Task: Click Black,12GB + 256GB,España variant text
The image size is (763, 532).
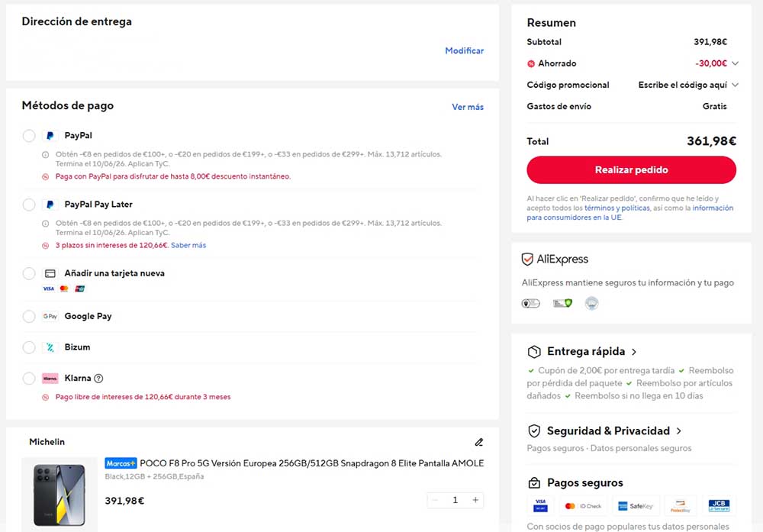Action: click(154, 476)
